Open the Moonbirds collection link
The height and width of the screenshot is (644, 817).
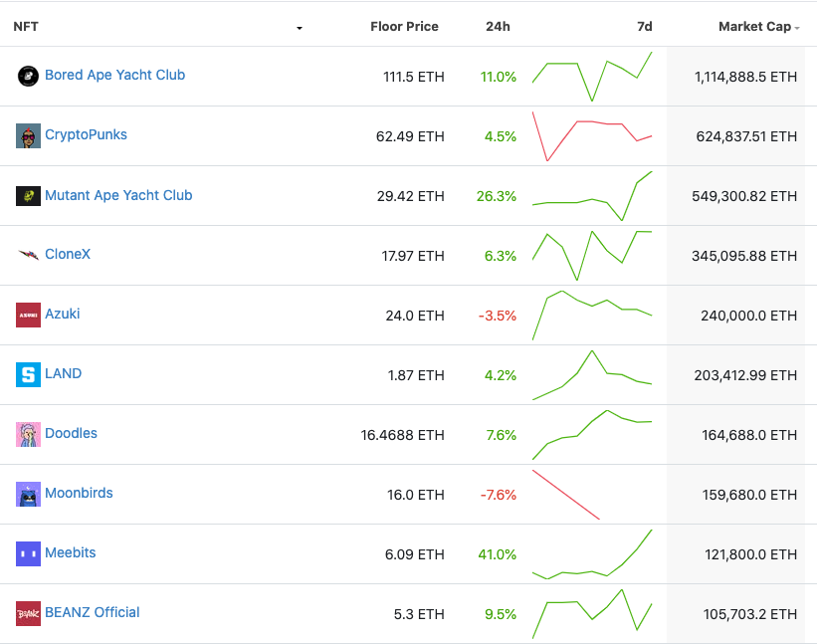[x=79, y=493]
